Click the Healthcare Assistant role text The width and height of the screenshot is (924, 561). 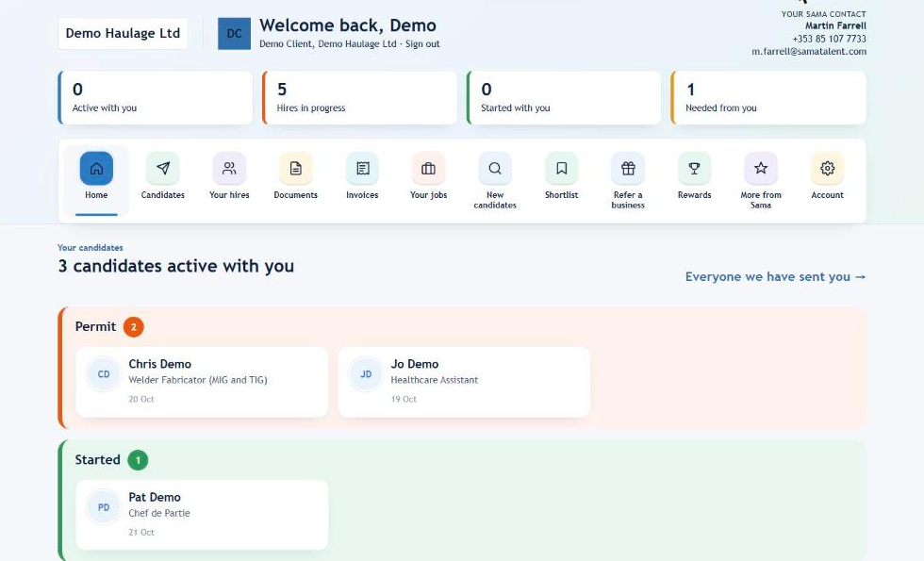point(435,380)
